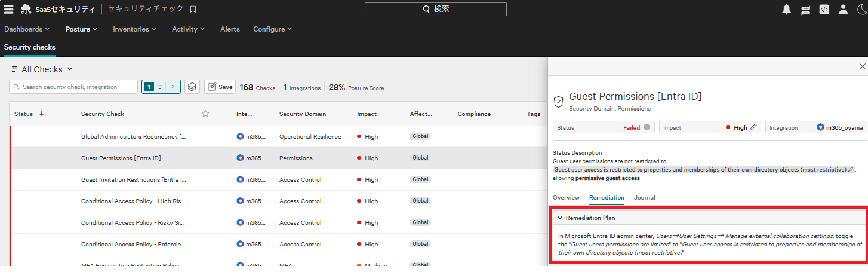The width and height of the screenshot is (868, 275).
Task: Collapse the Remediation Plan section
Action: pos(560,218)
